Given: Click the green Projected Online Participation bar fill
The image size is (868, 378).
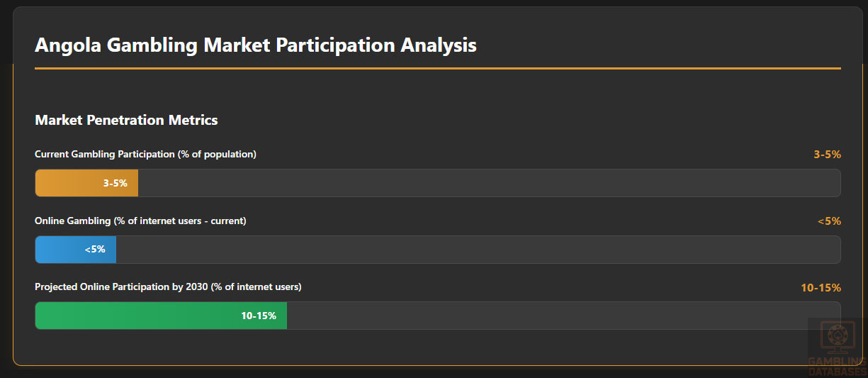Looking at the screenshot, I should pyautogui.click(x=135, y=316).
